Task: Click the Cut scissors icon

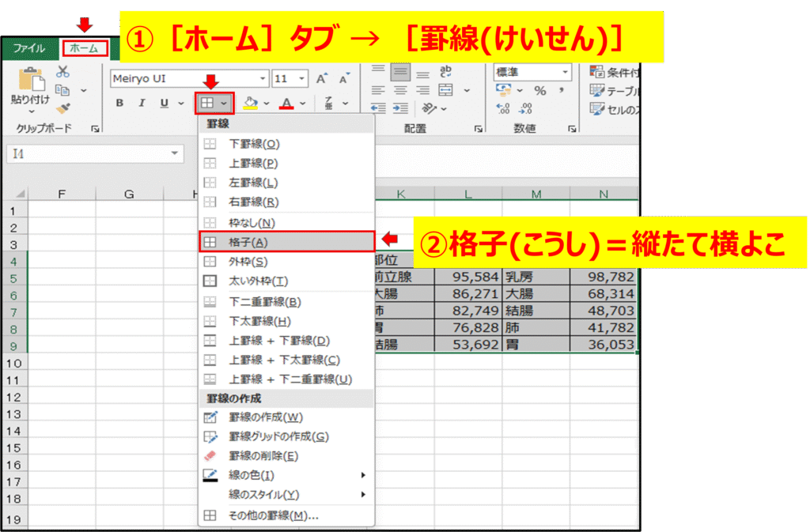Action: click(x=63, y=72)
